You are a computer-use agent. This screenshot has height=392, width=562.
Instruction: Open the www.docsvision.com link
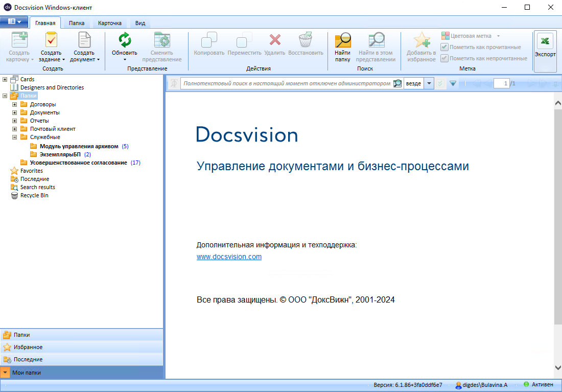click(229, 257)
